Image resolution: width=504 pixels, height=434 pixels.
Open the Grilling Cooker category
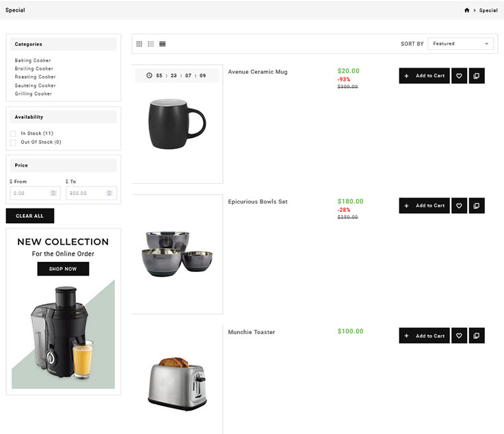coord(34,94)
